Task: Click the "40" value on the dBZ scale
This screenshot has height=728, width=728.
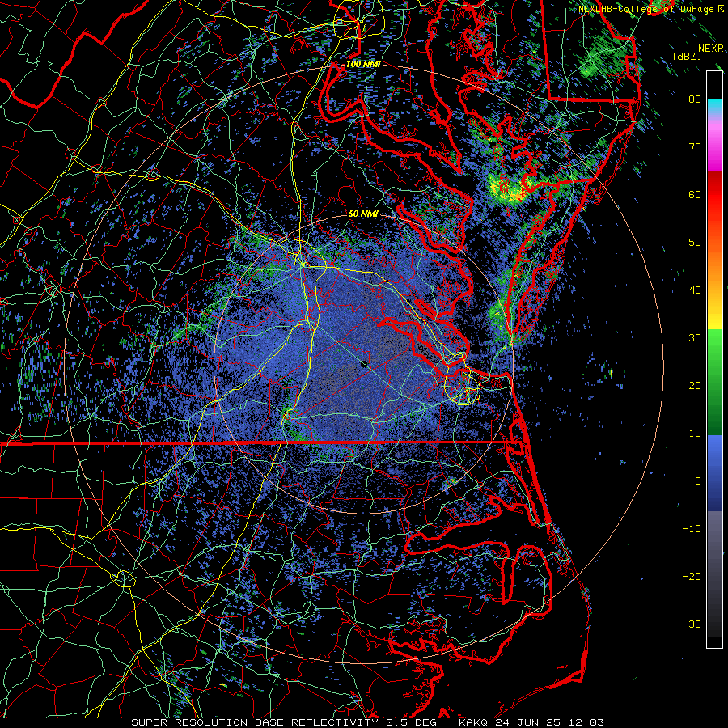Action: [x=695, y=290]
